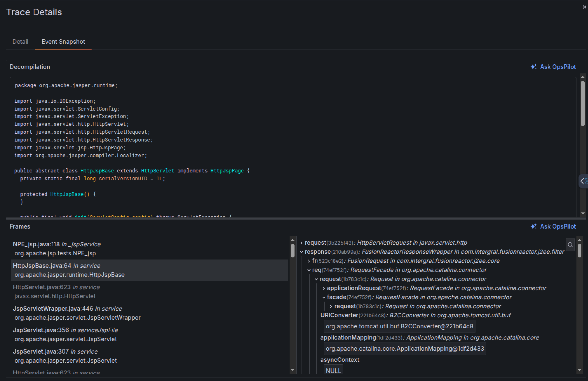Click the search icon in variables panel

pyautogui.click(x=570, y=245)
